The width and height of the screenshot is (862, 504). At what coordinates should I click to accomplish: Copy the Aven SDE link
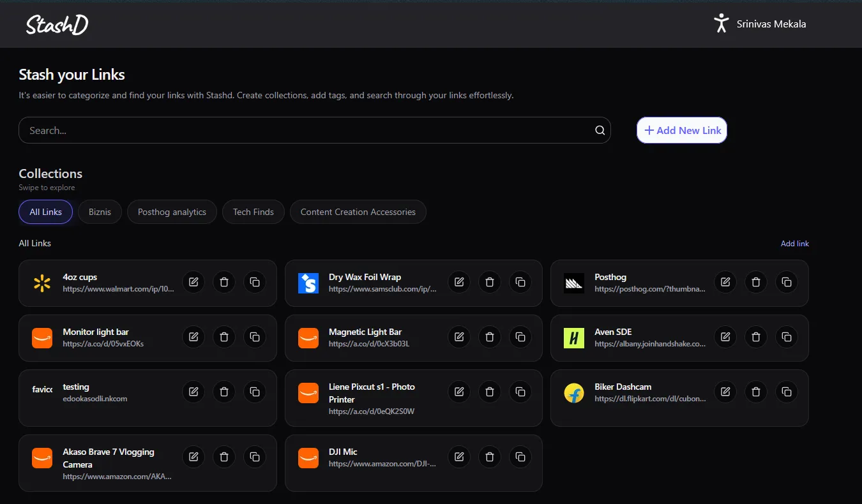click(x=787, y=337)
